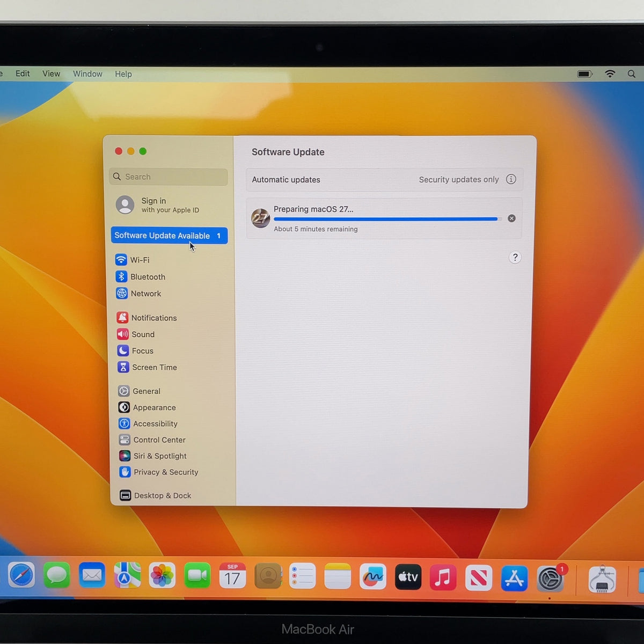Click Security updates only text
This screenshot has height=644, width=644.
(459, 180)
